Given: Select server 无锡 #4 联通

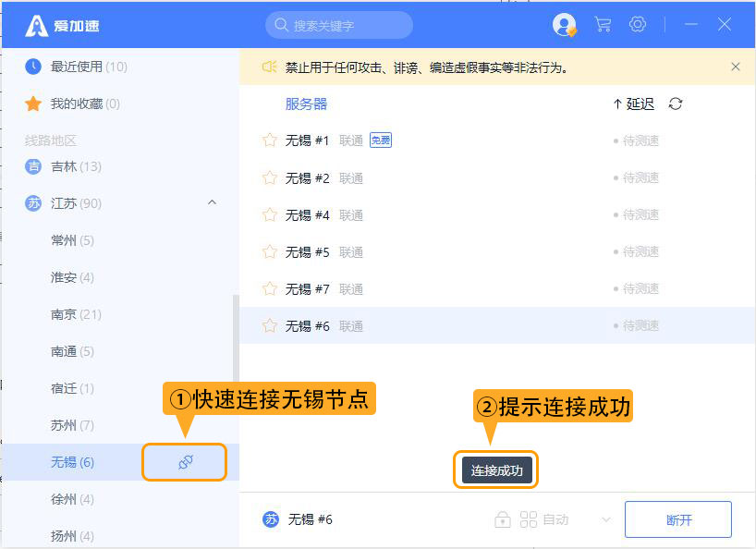Looking at the screenshot, I should tap(497, 214).
